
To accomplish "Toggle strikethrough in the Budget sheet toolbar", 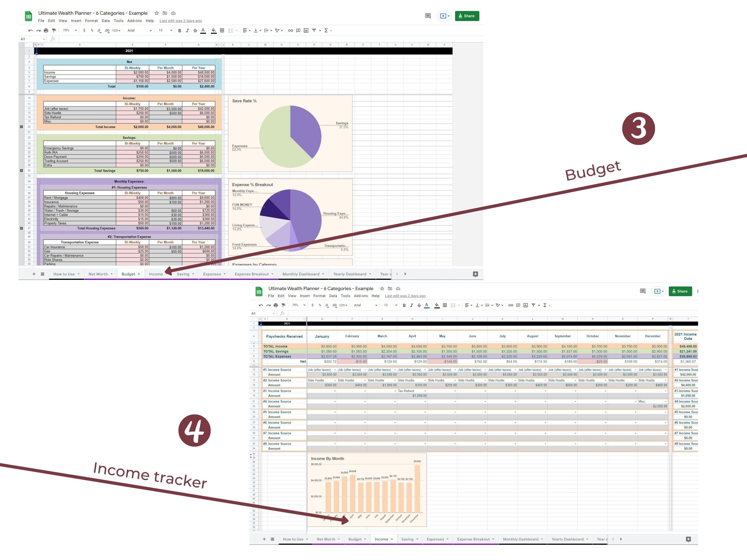I will click(195, 30).
